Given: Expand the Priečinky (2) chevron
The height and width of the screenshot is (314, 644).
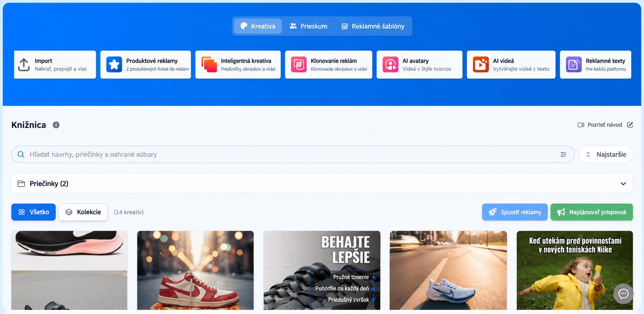Looking at the screenshot, I should click(623, 184).
